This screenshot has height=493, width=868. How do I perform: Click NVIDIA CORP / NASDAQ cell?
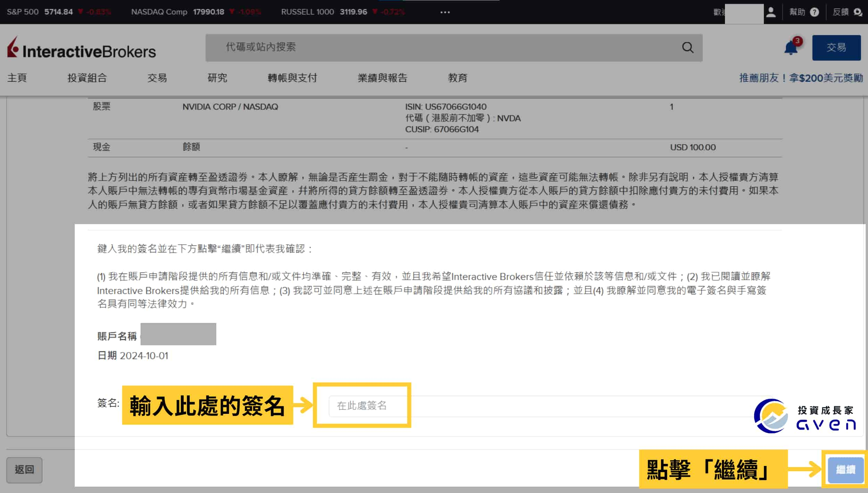click(230, 107)
